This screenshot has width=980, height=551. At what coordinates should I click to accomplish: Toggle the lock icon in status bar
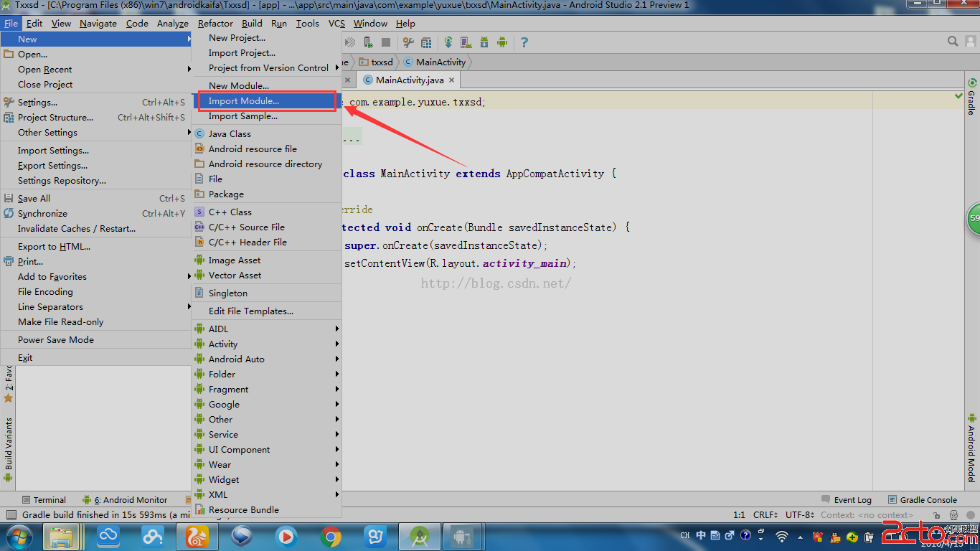(x=936, y=515)
